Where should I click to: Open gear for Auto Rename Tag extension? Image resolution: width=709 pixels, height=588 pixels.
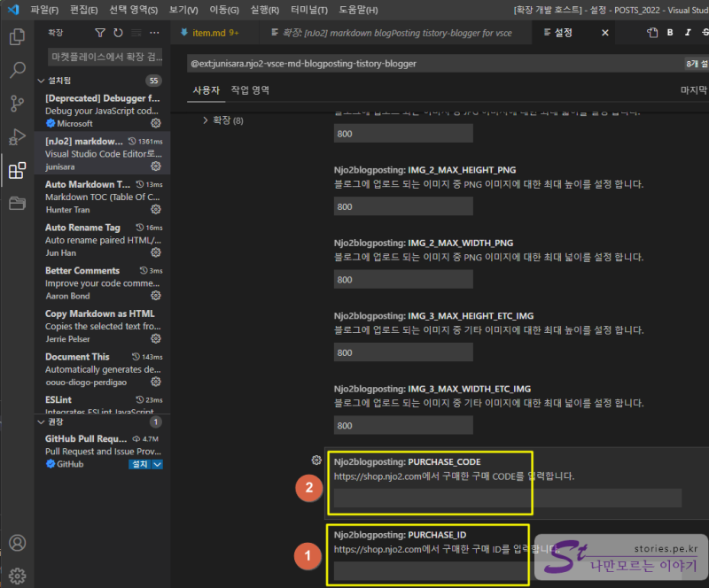[x=156, y=252]
